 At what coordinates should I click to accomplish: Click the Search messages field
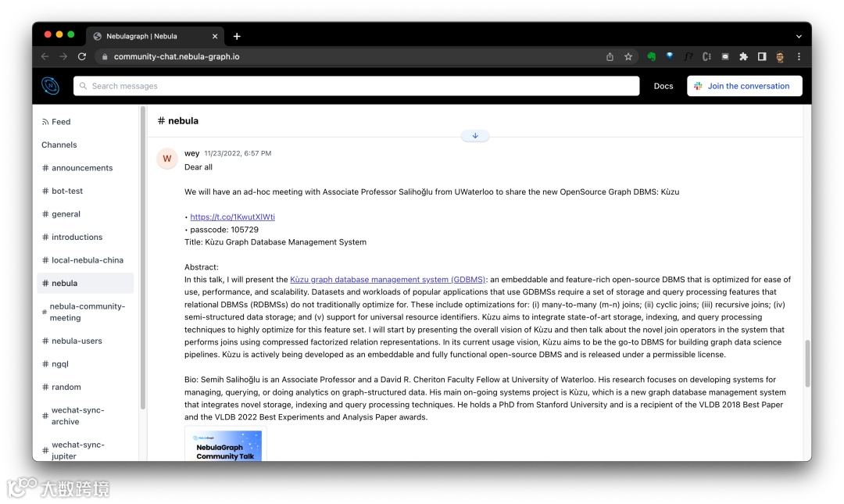[356, 86]
